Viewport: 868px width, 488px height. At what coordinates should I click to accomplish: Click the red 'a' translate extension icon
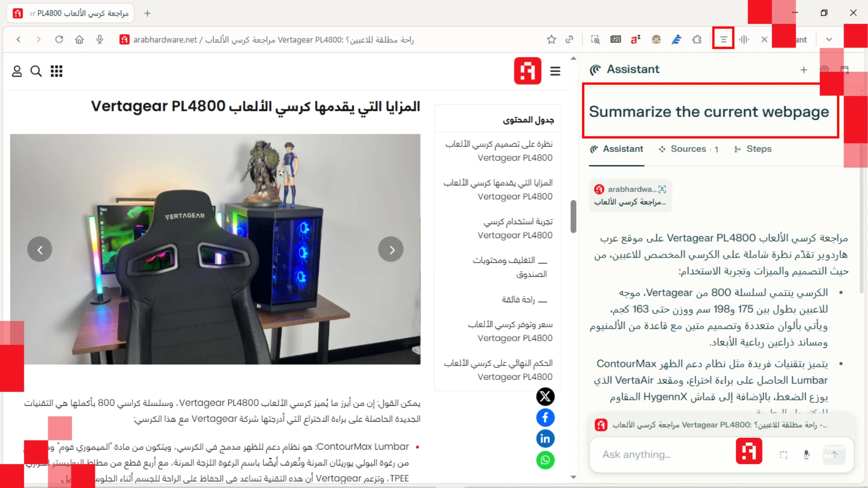(x=636, y=40)
